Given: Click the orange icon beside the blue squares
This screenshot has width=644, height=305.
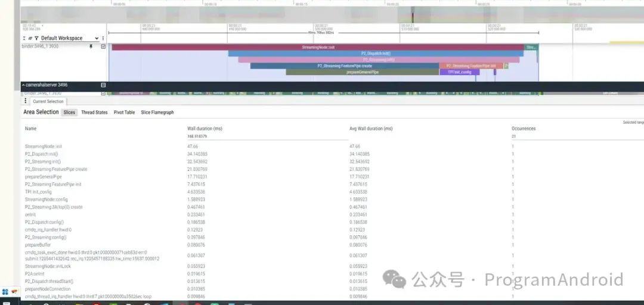Looking at the screenshot, I should click(x=14, y=292).
